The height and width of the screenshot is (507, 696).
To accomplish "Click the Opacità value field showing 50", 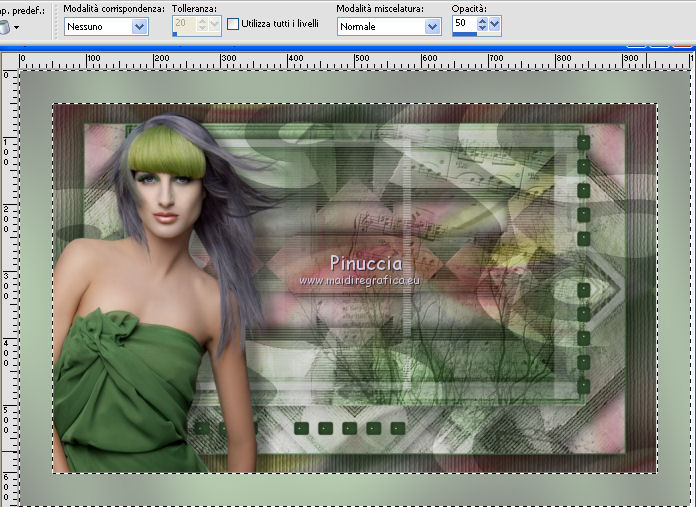I will 464,23.
